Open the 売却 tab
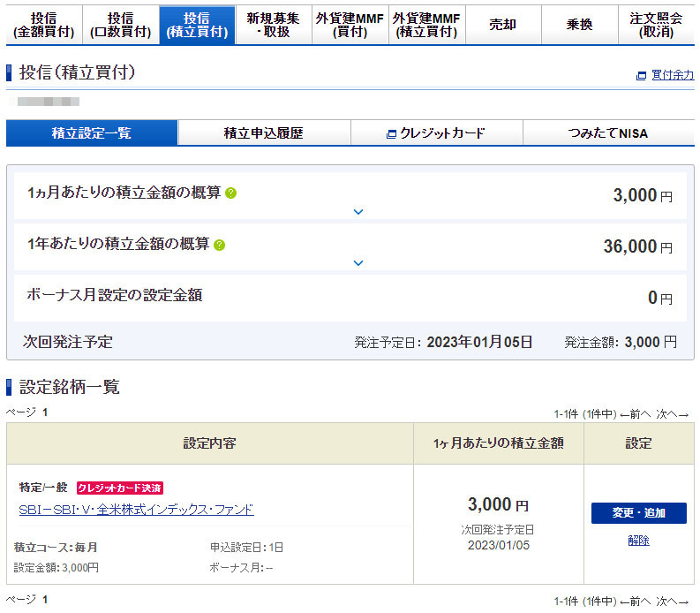 pyautogui.click(x=502, y=26)
